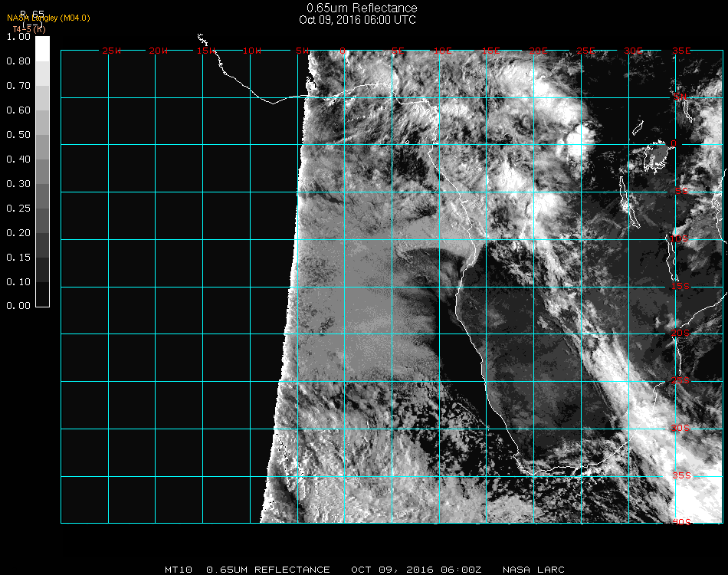Click the "Oct 09, 2016 06:00 UTC" date line
The width and height of the screenshot is (728, 575).
click(357, 20)
